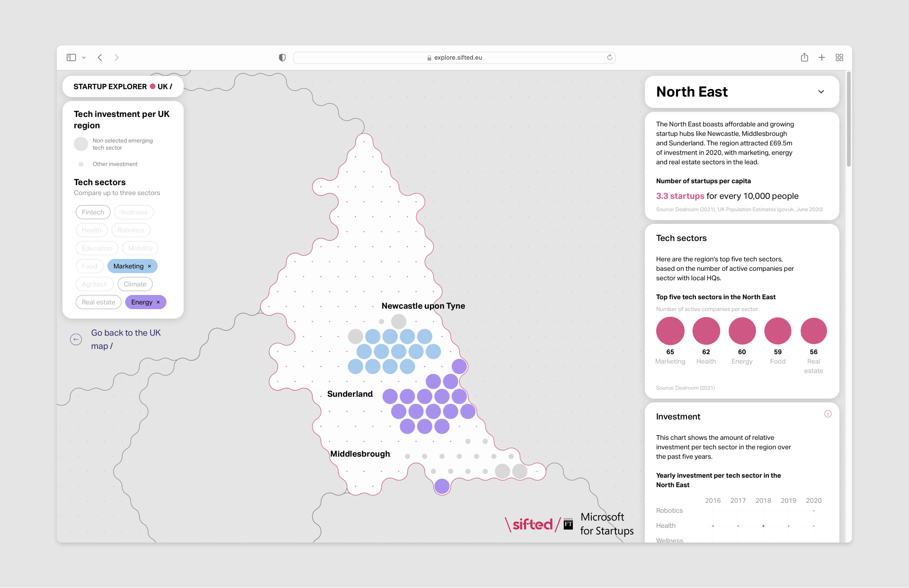This screenshot has width=909, height=588.
Task: Collapse the dropdown arrow beside sidebar toggle
Action: click(84, 57)
